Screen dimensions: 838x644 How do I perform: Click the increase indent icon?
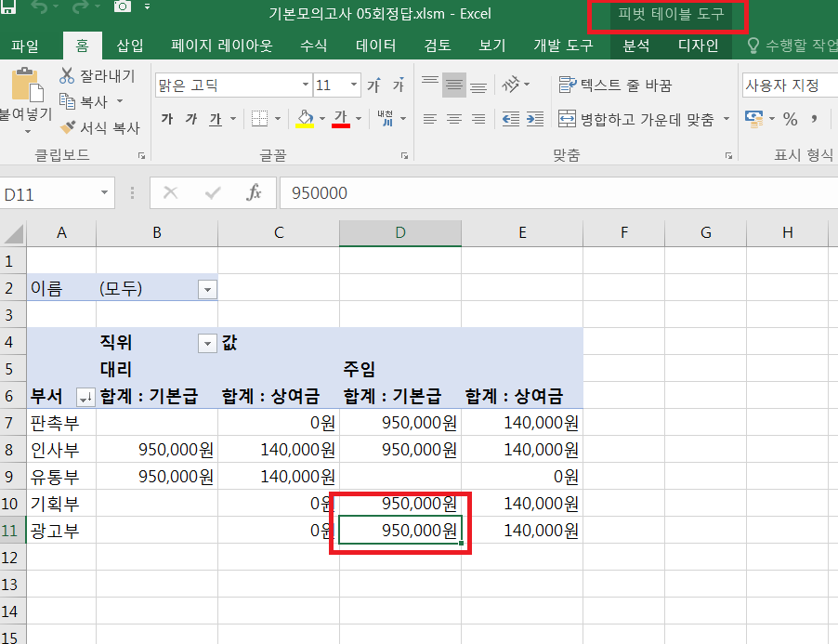pos(535,118)
